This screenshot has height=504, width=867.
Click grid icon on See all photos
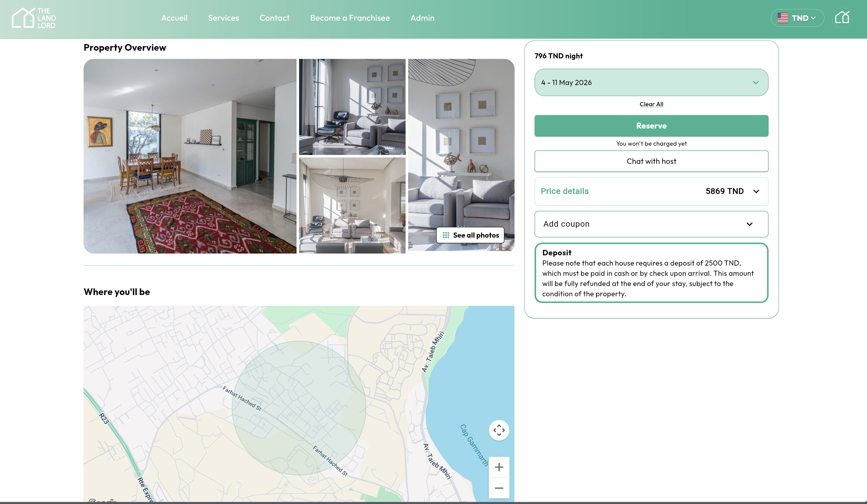pyautogui.click(x=446, y=235)
